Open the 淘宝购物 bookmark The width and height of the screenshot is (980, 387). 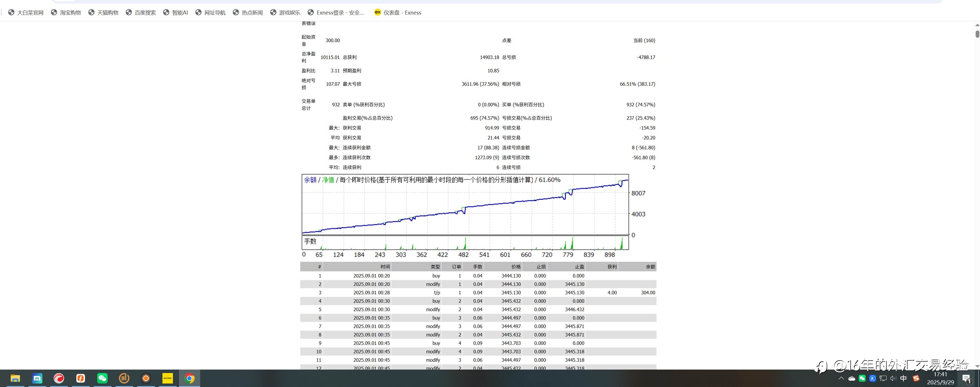pyautogui.click(x=66, y=12)
